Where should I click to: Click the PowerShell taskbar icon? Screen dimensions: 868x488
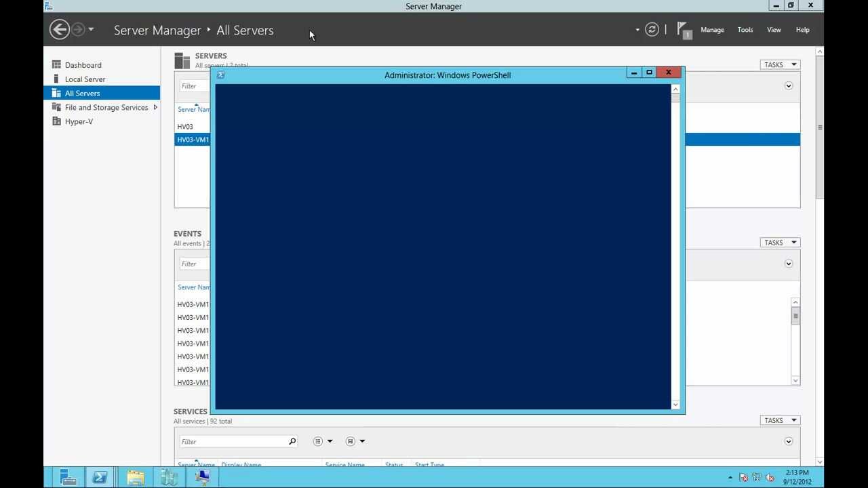point(100,477)
